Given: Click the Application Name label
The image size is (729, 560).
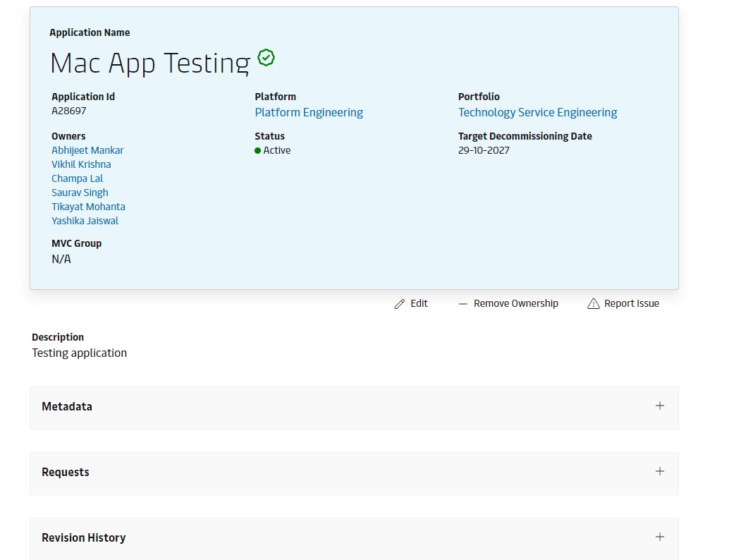Looking at the screenshot, I should [x=90, y=32].
